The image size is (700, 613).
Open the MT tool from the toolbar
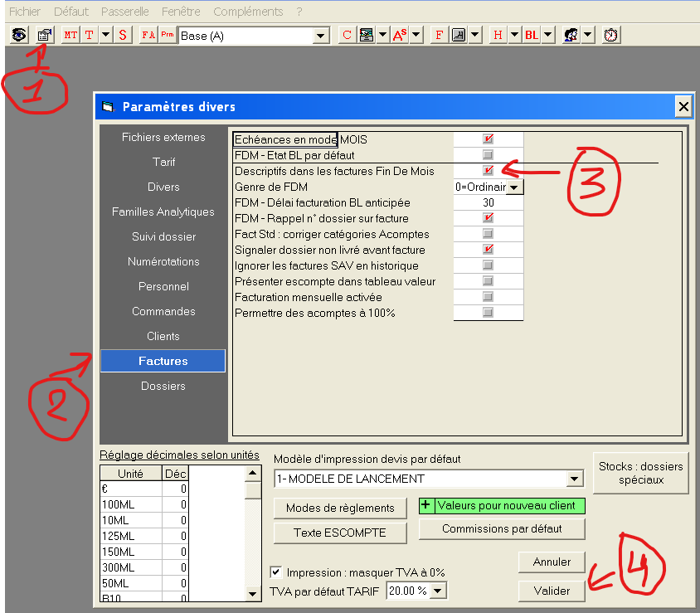pos(70,35)
